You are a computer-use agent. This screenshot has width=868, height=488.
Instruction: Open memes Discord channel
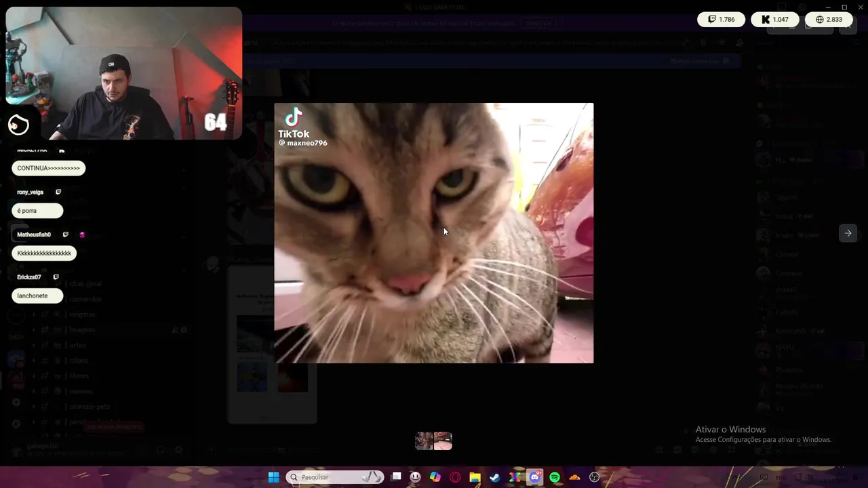pos(81,391)
